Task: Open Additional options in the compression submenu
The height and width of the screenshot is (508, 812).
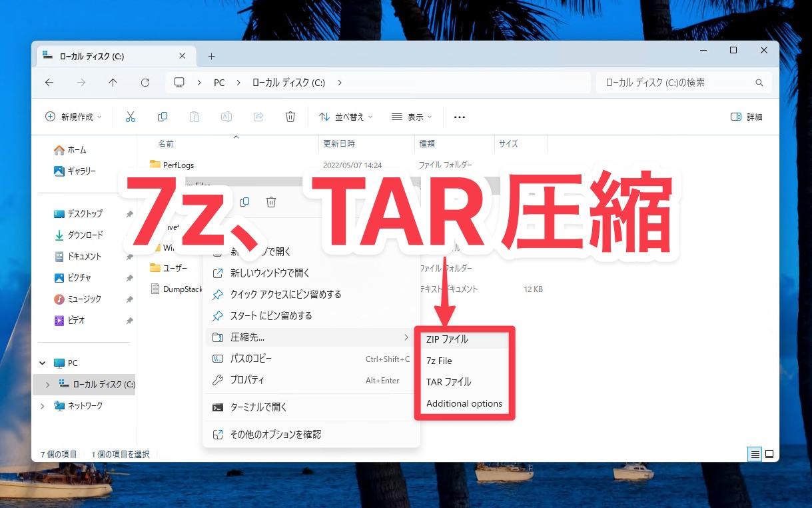Action: tap(464, 403)
